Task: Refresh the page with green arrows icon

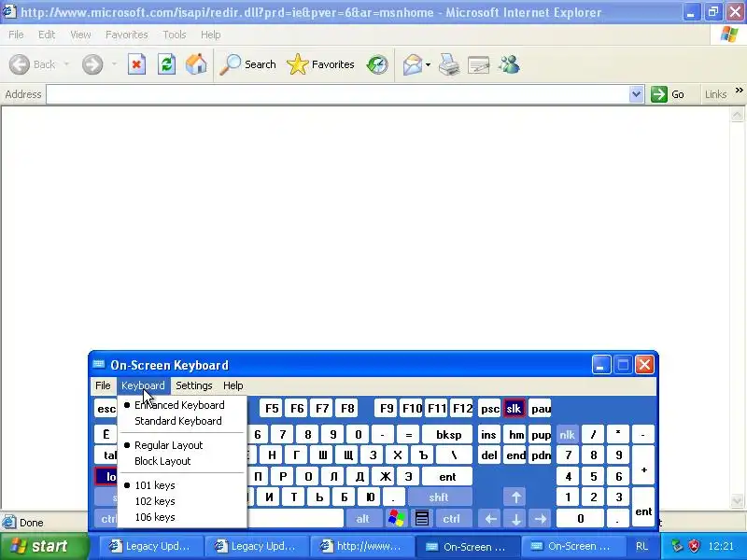Action: pos(167,64)
